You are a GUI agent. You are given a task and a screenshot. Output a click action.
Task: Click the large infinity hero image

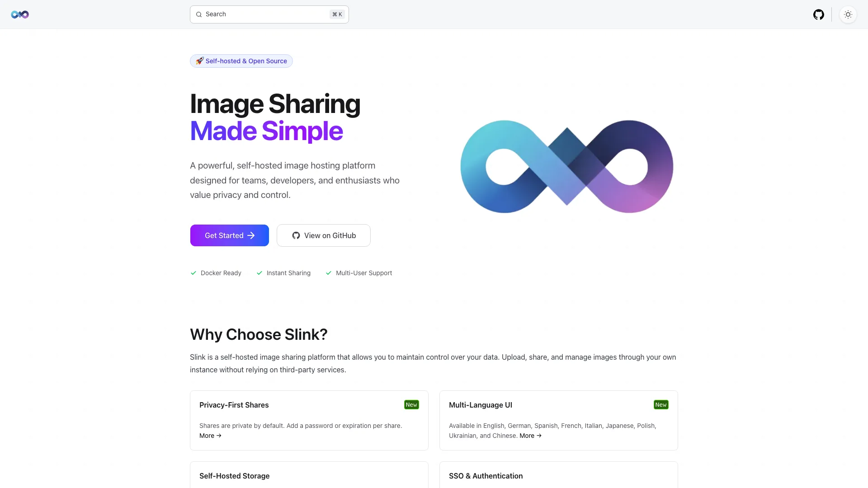(567, 166)
